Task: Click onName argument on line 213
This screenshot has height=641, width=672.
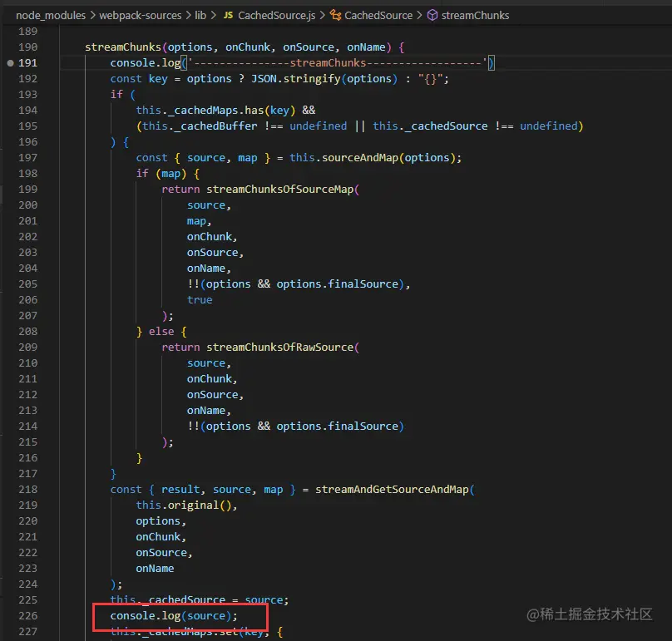Action: pyautogui.click(x=205, y=411)
